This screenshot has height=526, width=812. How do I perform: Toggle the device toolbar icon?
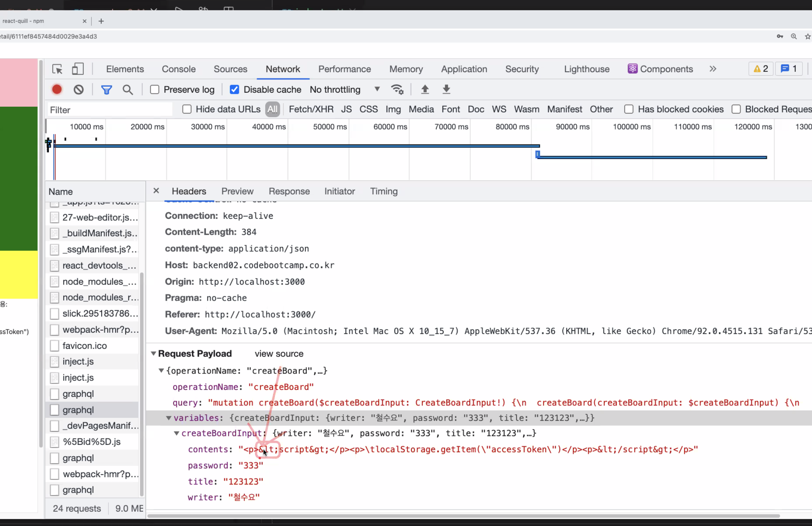click(78, 69)
